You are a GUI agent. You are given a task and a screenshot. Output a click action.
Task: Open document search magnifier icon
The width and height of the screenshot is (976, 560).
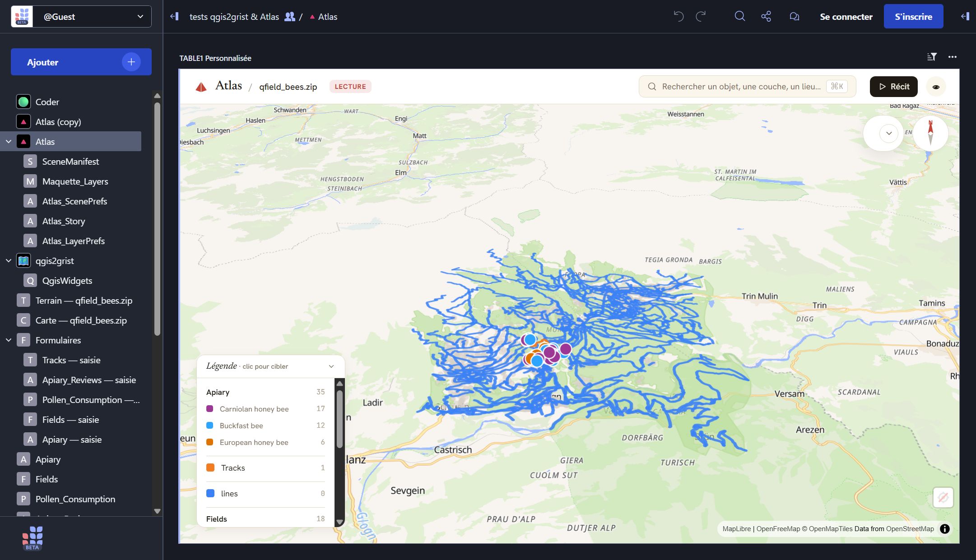(739, 17)
